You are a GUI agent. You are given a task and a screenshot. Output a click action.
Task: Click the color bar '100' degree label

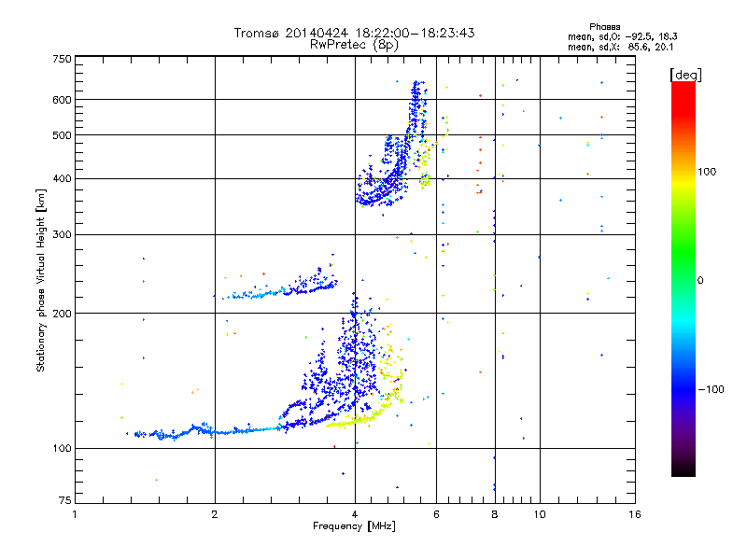tap(707, 172)
